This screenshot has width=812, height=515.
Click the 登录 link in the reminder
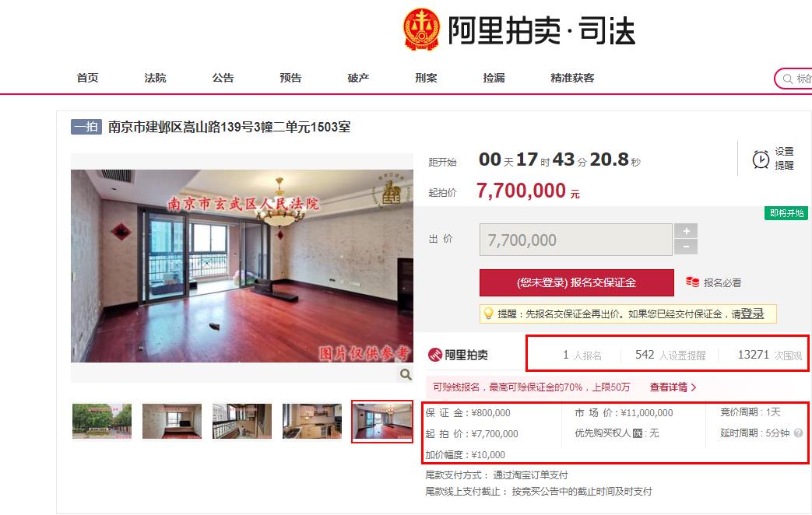coord(753,314)
